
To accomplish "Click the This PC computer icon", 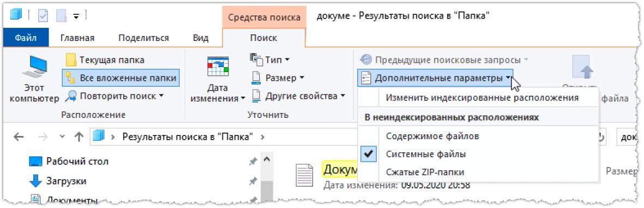I will click(34, 67).
